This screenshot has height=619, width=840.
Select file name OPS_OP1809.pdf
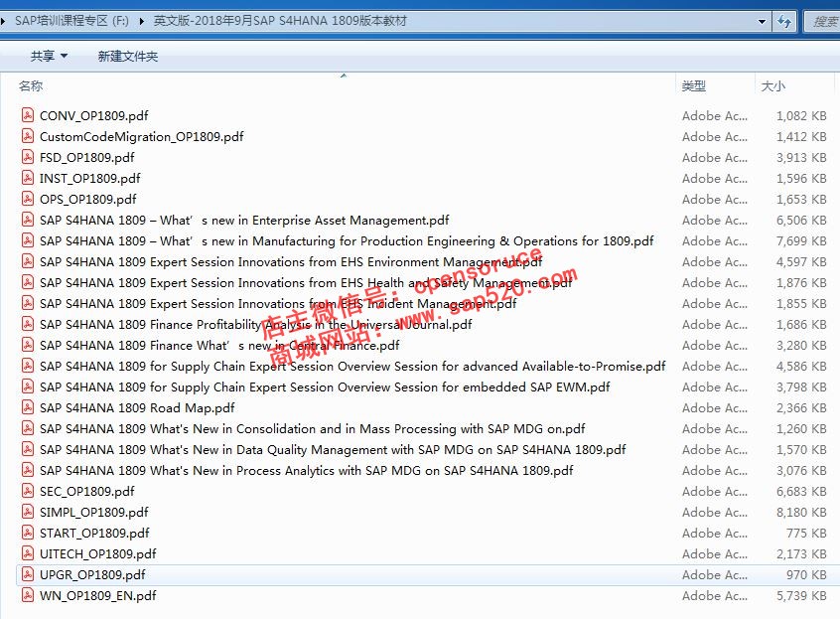point(87,200)
